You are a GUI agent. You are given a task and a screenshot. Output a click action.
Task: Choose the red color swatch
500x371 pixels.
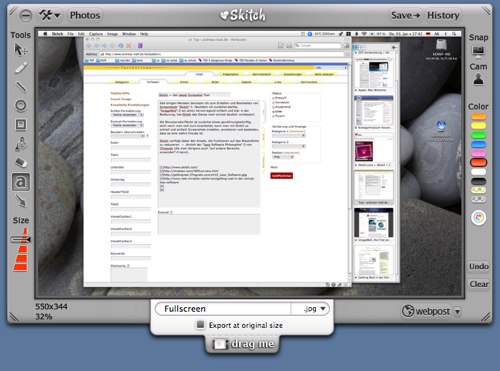point(478,163)
